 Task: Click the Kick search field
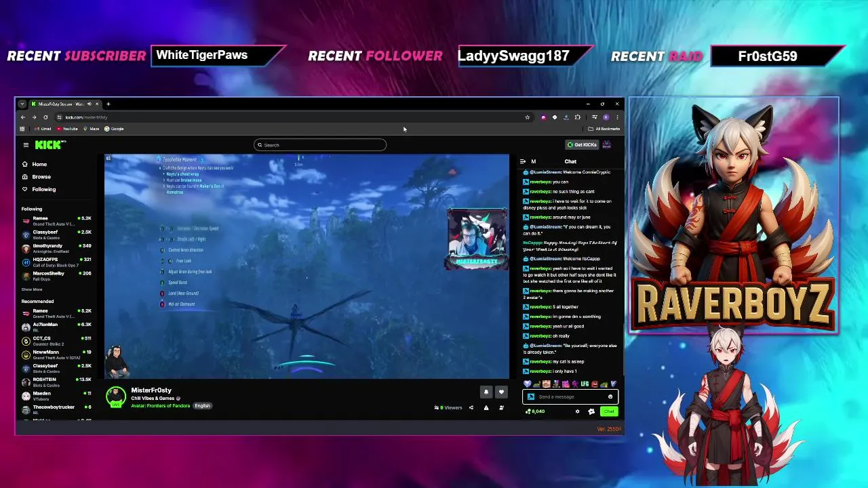point(320,144)
